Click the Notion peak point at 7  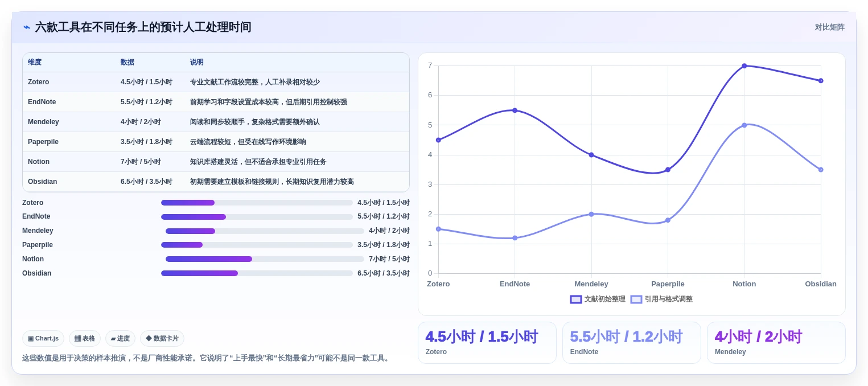744,66
